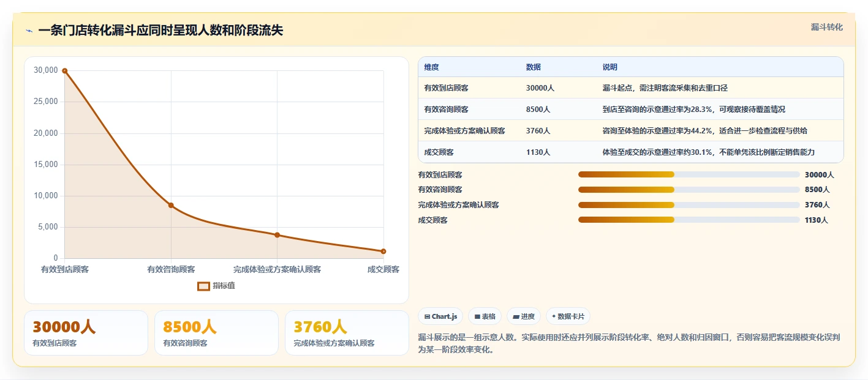Click the 3760人 table cell
Screen dimensions: 868x380
coord(558,131)
